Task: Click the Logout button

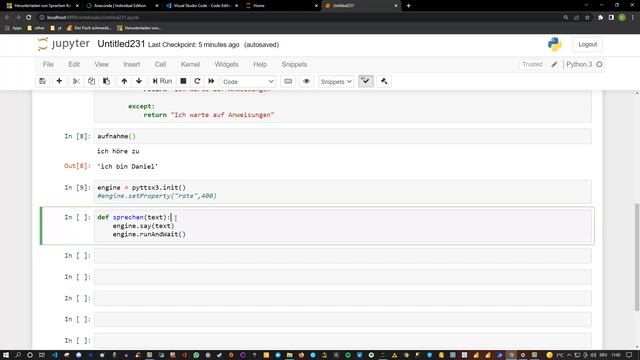Action: (x=587, y=44)
